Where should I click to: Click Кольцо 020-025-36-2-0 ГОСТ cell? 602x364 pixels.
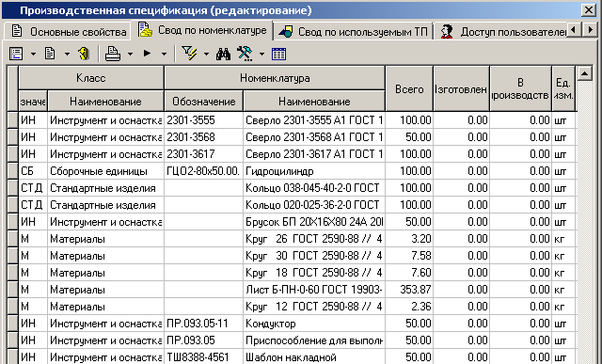(314, 205)
